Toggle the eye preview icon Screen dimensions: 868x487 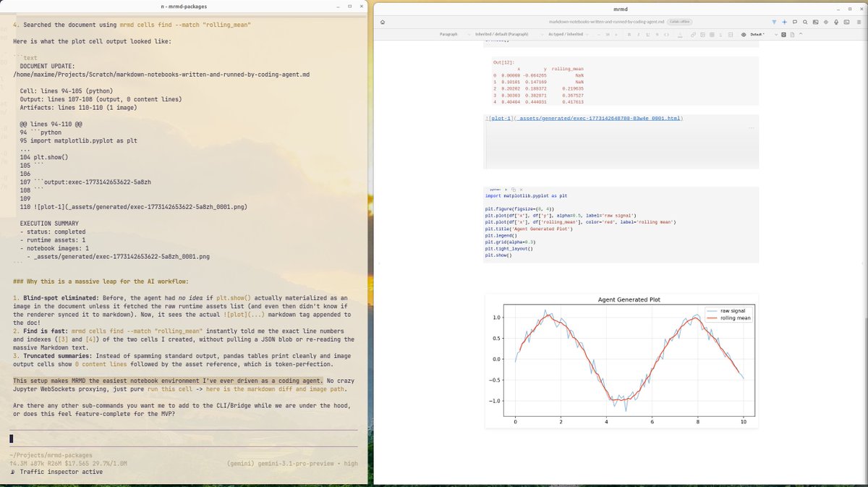tap(744, 35)
